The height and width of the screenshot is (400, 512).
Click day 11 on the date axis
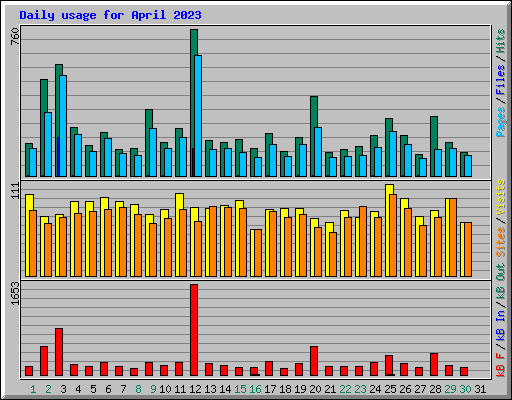[180, 389]
